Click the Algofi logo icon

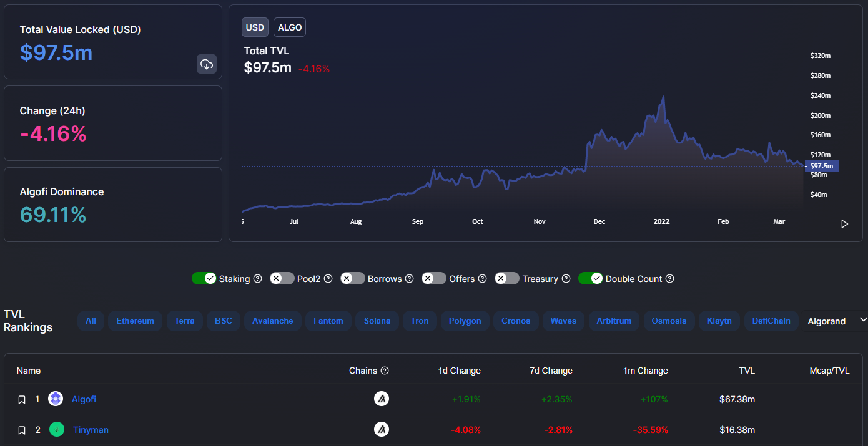point(56,399)
